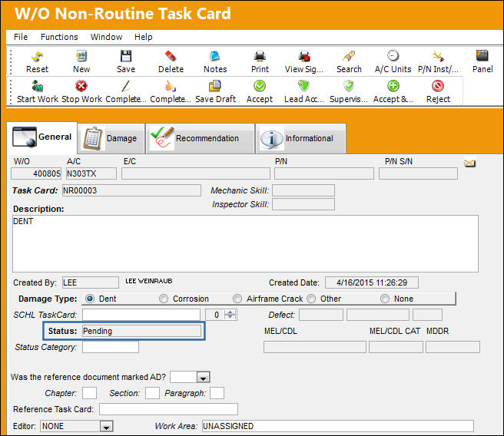Click the Lead Acc... shield icon
The height and width of the screenshot is (436, 504).
tap(303, 86)
